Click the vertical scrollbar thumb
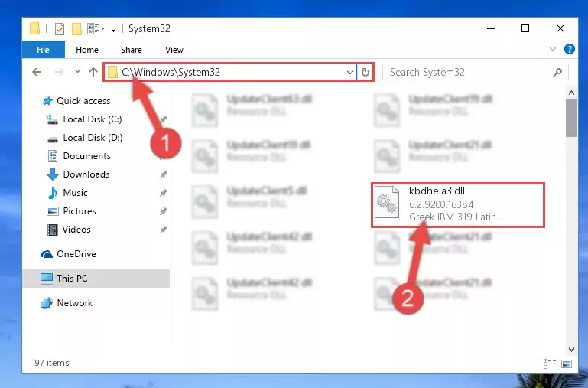 571,118
